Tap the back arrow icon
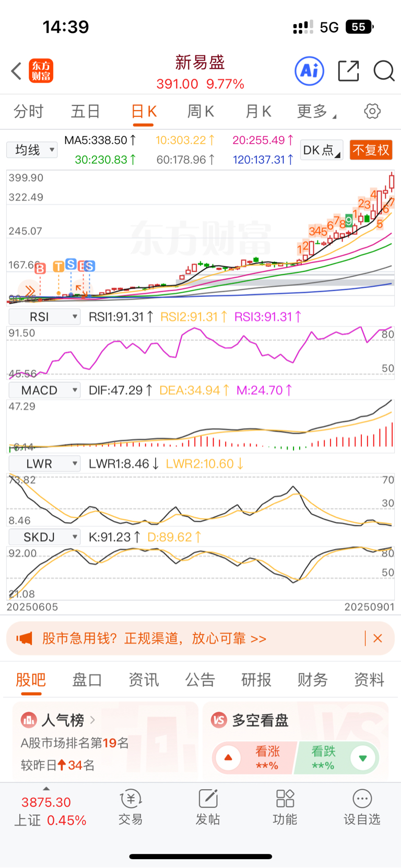 click(16, 71)
